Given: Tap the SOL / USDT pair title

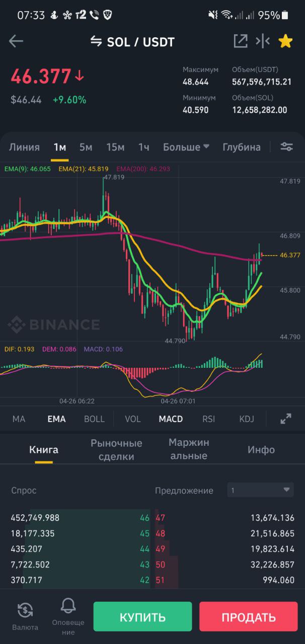Looking at the screenshot, I should (x=141, y=42).
